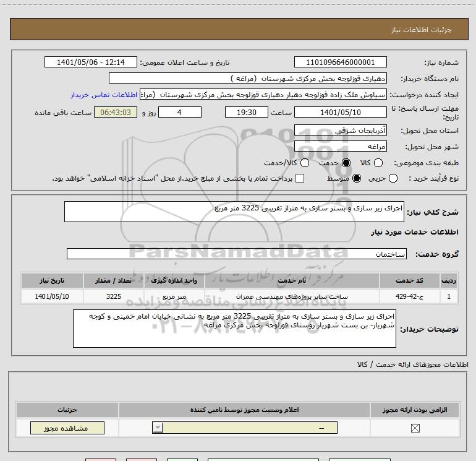Click the deadline date field 1401/05/10
Screen dimensions: 476x461
[340, 112]
